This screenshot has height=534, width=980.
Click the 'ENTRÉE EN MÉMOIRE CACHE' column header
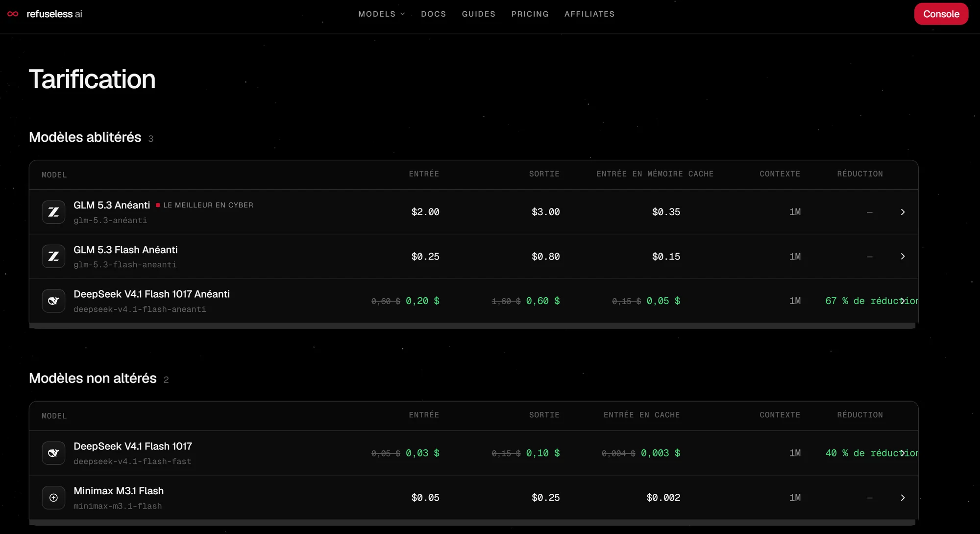[655, 174]
